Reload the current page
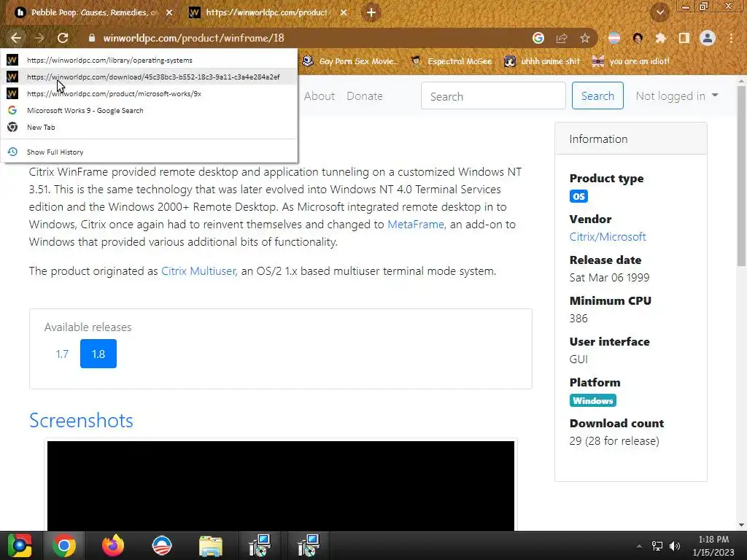This screenshot has height=560, width=747. [63, 38]
